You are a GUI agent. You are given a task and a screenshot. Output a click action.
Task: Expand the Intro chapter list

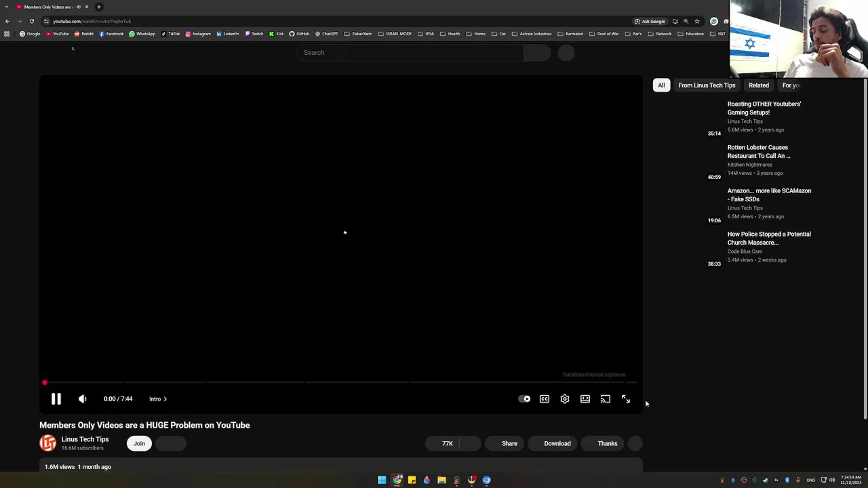[x=158, y=399]
